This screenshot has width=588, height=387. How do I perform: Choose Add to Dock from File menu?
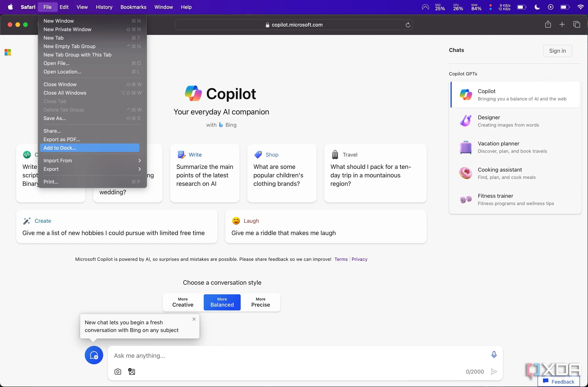click(90, 148)
